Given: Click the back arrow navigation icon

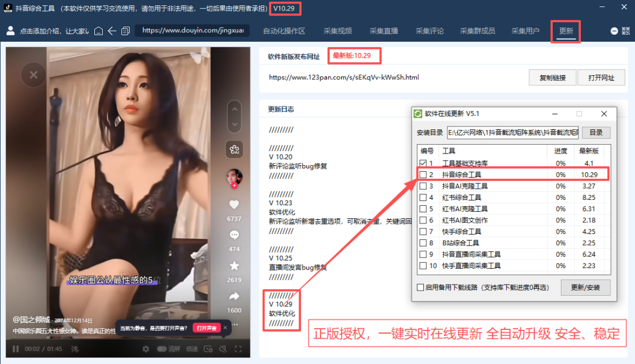Looking at the screenshot, I should 112,31.
